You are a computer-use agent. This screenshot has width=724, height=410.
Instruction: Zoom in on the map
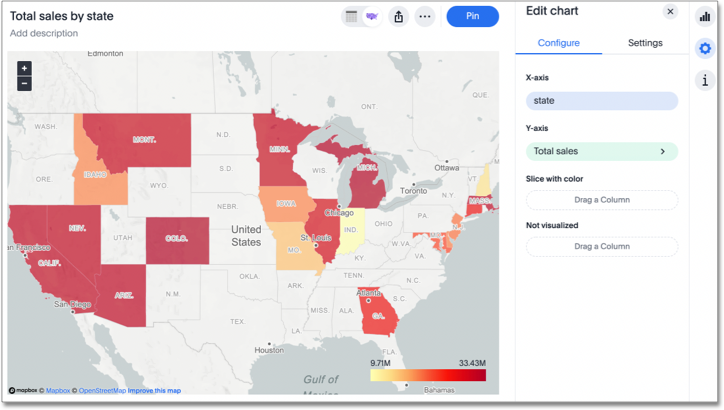(24, 68)
